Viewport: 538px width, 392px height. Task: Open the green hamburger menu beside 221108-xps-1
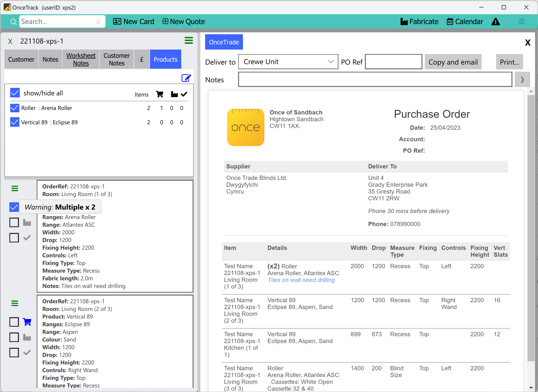coord(189,41)
